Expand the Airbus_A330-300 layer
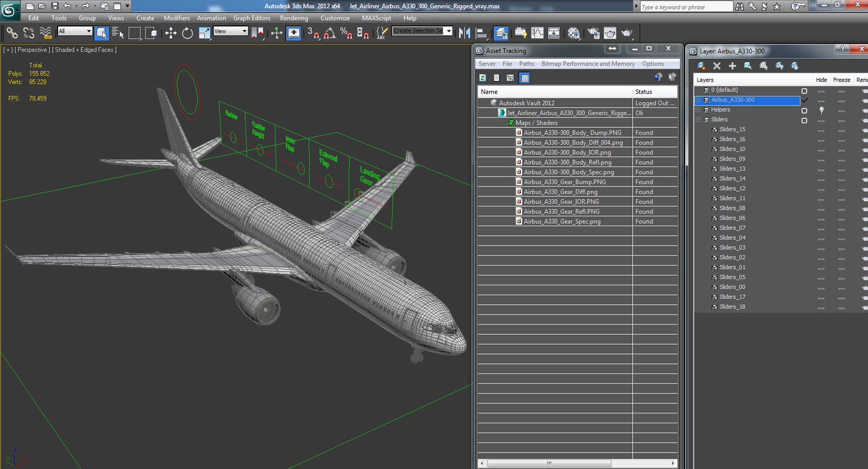 [x=698, y=100]
